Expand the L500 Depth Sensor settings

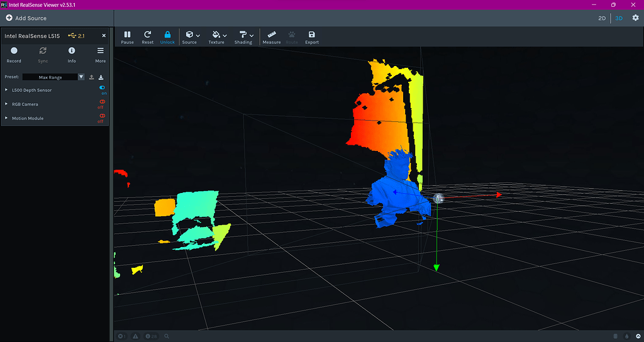pyautogui.click(x=7, y=90)
